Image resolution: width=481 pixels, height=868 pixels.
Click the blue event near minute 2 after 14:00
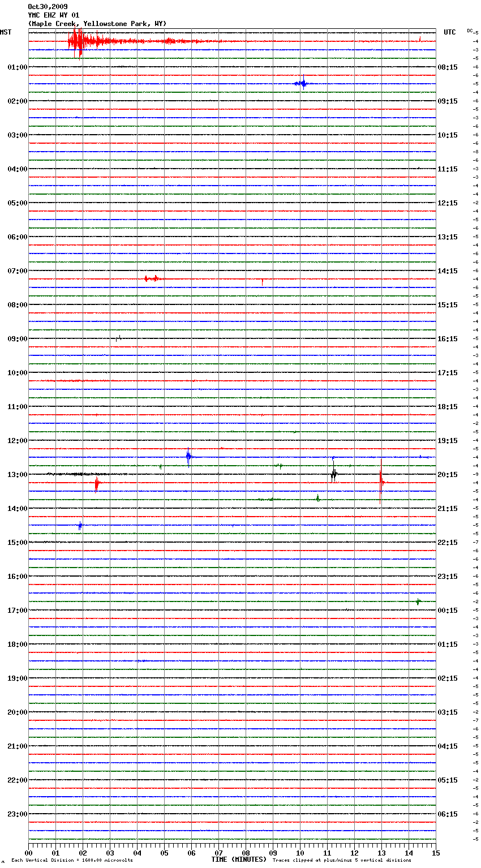pos(80,526)
